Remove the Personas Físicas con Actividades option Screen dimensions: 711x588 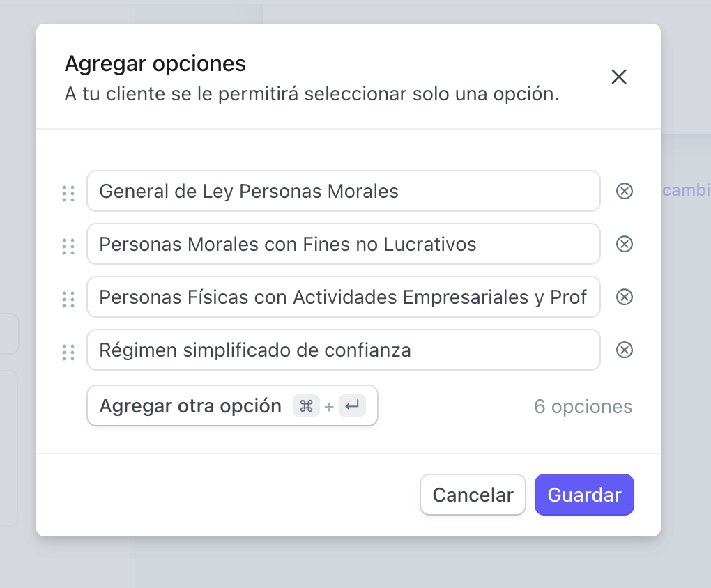[625, 297]
